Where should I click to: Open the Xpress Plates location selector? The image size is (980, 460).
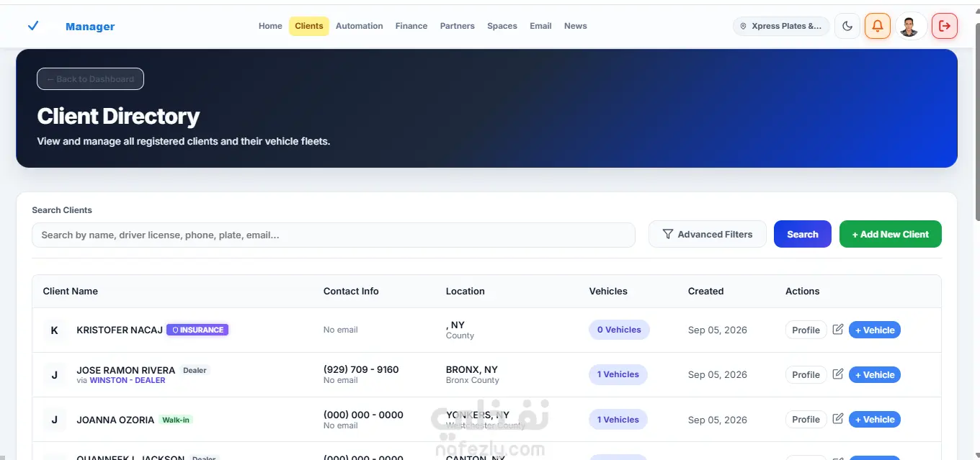781,26
